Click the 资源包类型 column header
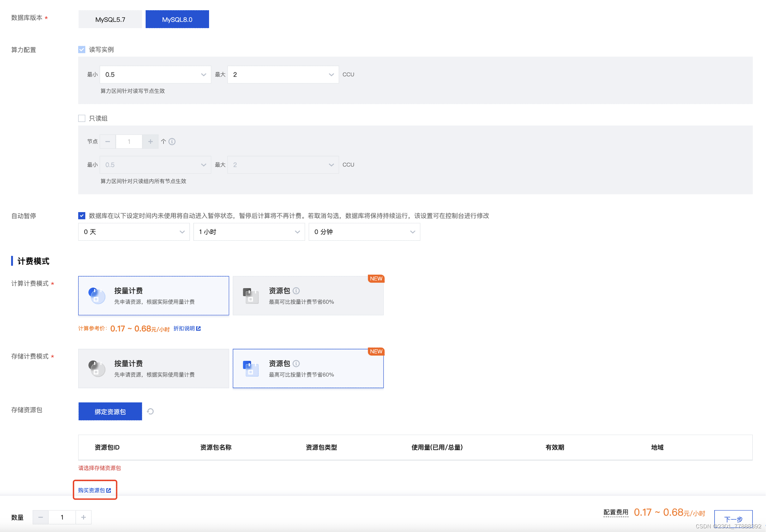The height and width of the screenshot is (532, 766). [321, 448]
